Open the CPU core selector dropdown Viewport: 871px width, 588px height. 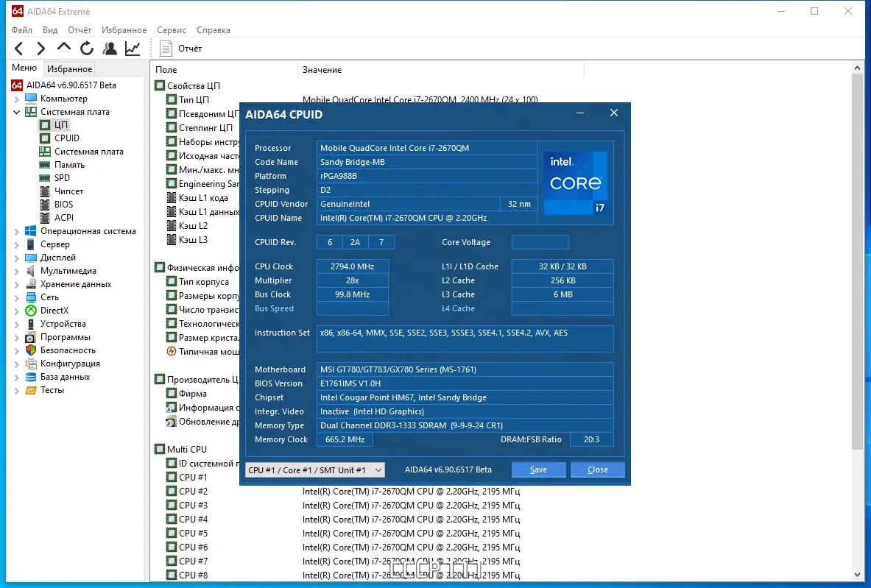coord(314,470)
